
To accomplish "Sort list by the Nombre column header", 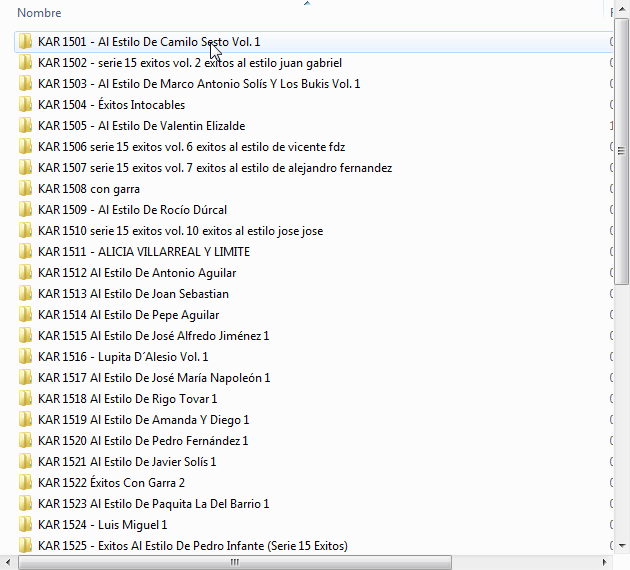I will pos(39,13).
